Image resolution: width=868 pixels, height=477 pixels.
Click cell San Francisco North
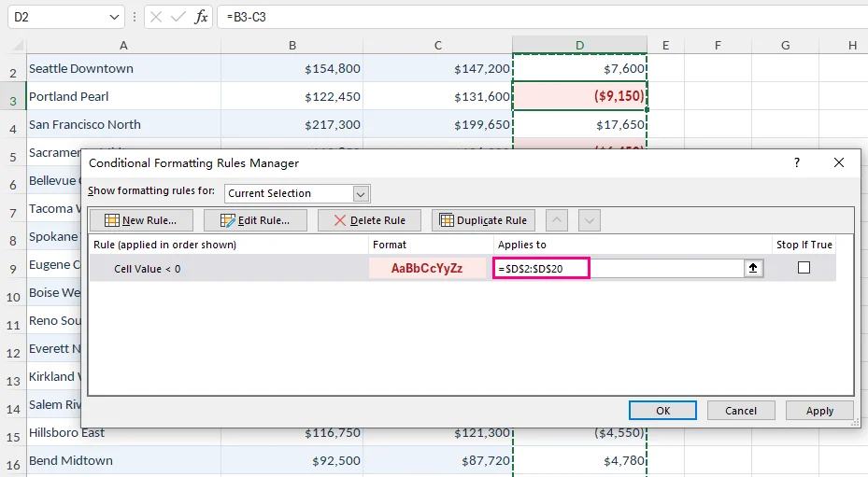[123, 124]
